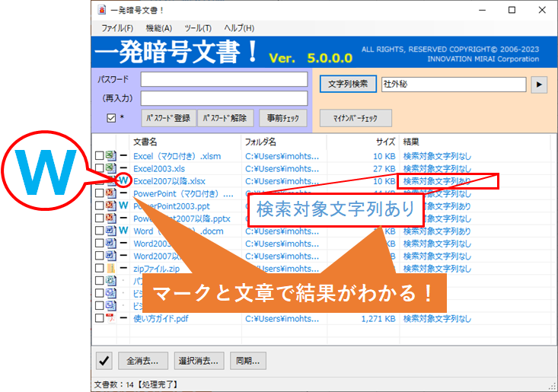Image resolution: width=558 pixels, height=392 pixels.
Task: Click the select-all checkmark button
Action: [x=104, y=361]
